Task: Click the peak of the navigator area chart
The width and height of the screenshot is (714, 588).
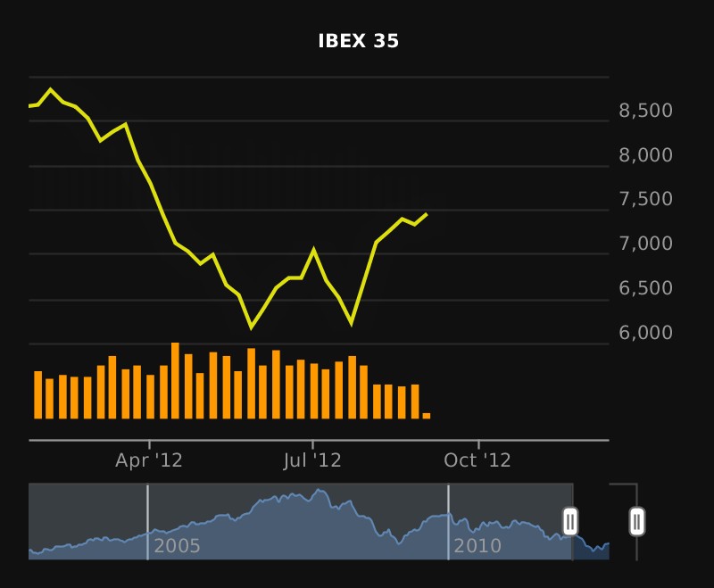Action: click(320, 490)
